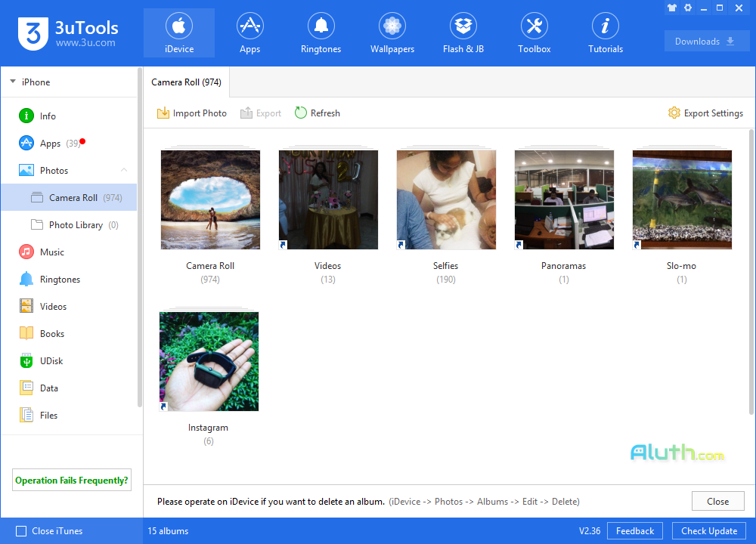Open the Apps section in the top navigation
Screen dimensions: 756x544
pos(249,32)
